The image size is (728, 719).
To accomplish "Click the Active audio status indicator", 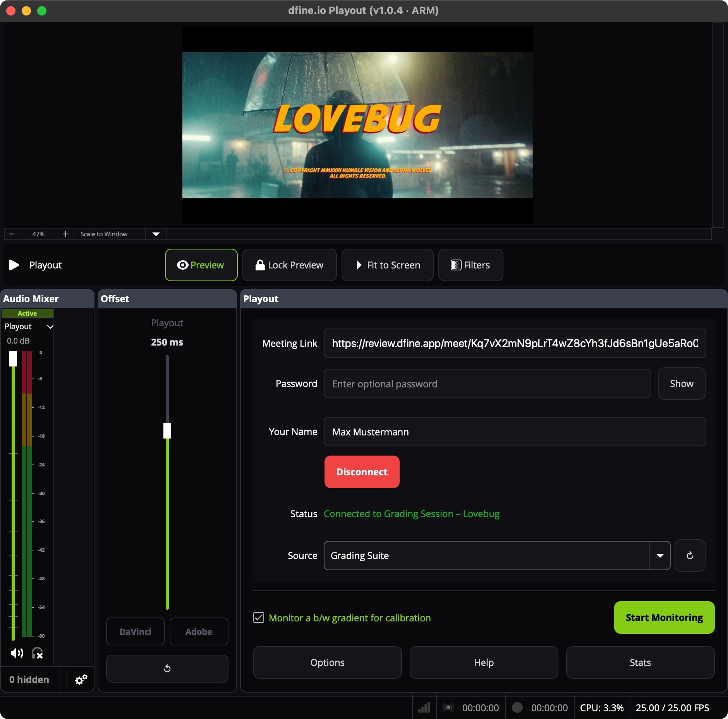I will 27,313.
